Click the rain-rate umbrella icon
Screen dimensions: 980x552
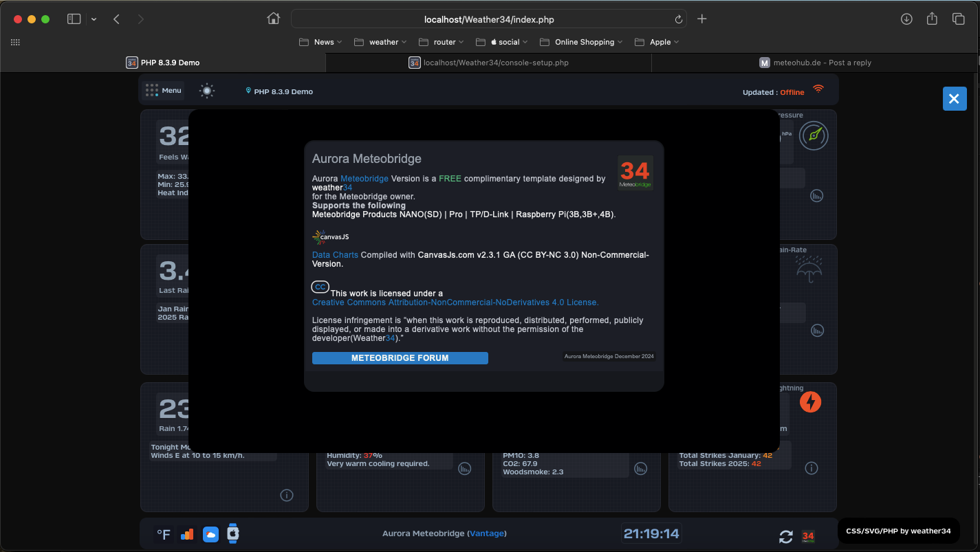[x=809, y=269]
